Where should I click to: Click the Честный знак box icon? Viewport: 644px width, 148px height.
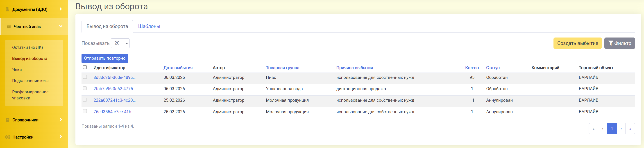tap(9, 27)
